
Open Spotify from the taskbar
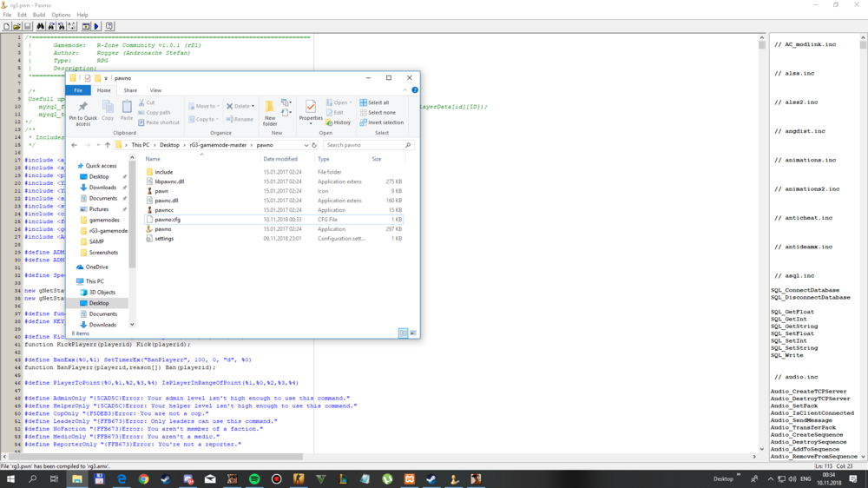point(254,478)
